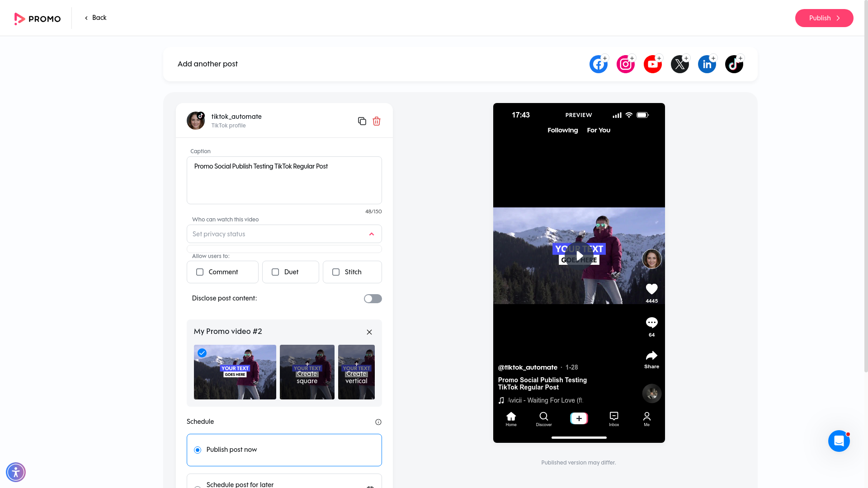
Task: Click the spinning music disc in preview
Action: (652, 394)
